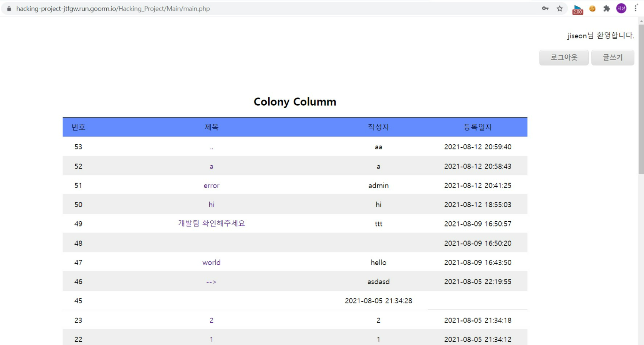Open post titled 1 in row 22

click(212, 340)
